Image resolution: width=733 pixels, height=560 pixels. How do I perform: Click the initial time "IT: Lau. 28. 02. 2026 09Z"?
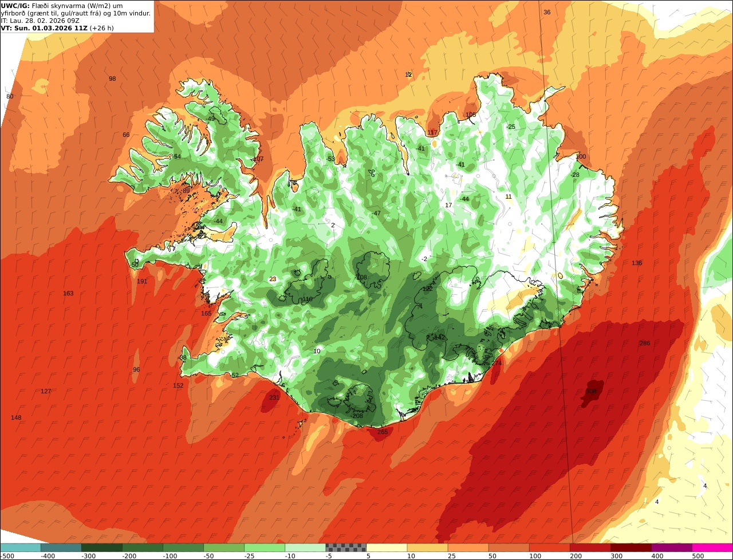point(40,21)
